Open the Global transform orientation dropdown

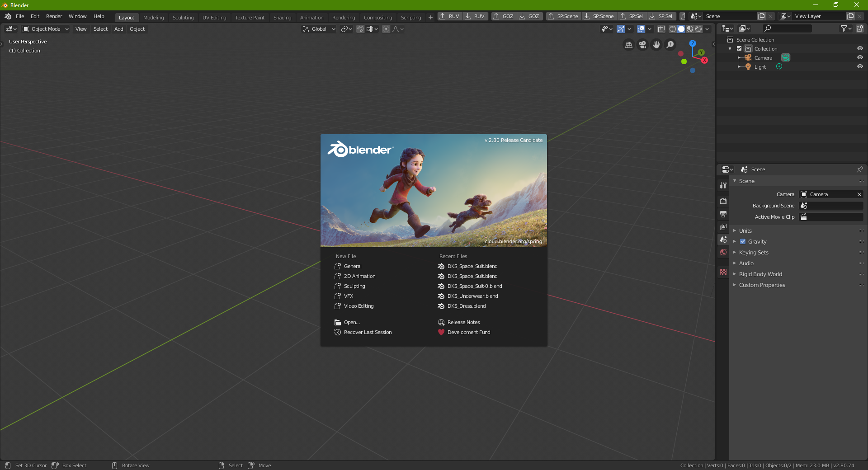(319, 29)
